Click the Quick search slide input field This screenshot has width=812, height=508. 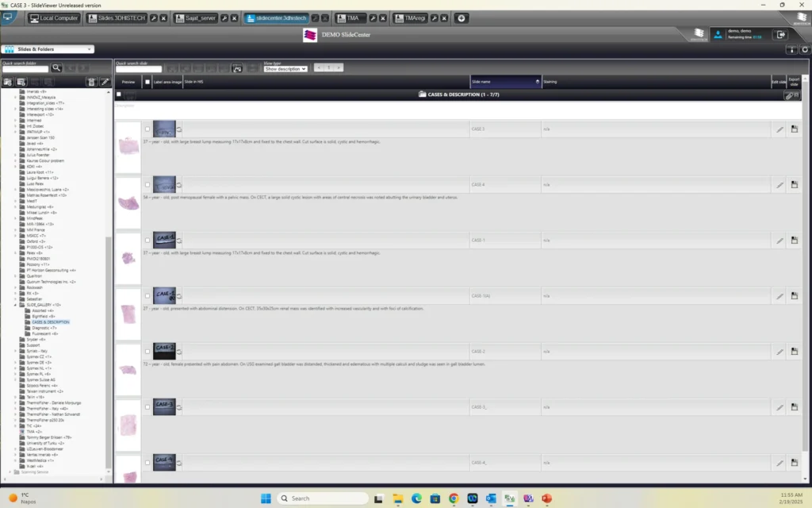[x=139, y=69]
